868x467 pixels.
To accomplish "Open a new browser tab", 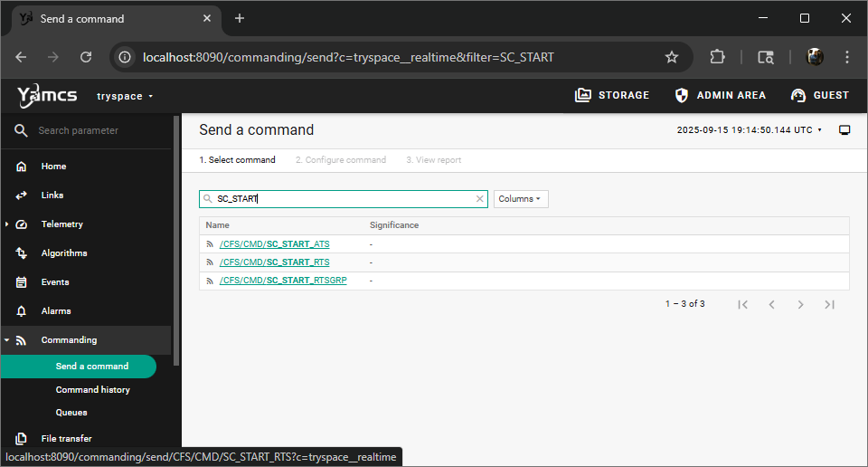I will pyautogui.click(x=239, y=18).
